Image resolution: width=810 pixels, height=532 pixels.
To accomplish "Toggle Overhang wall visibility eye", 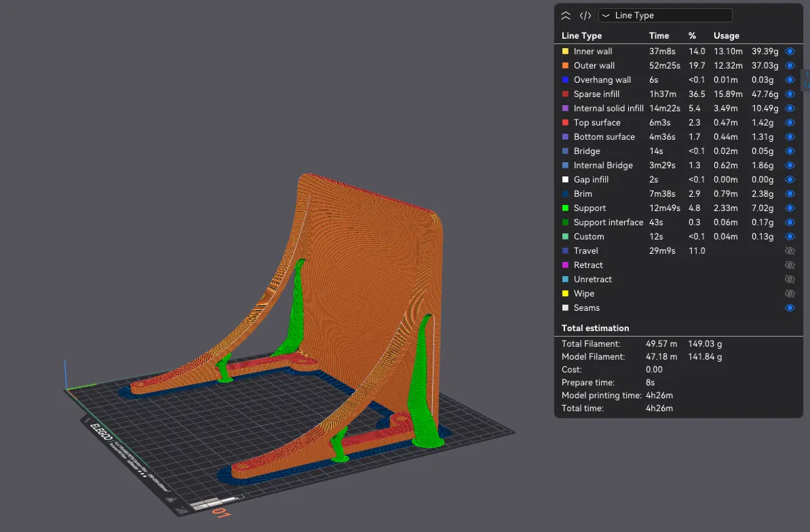I will click(x=790, y=79).
